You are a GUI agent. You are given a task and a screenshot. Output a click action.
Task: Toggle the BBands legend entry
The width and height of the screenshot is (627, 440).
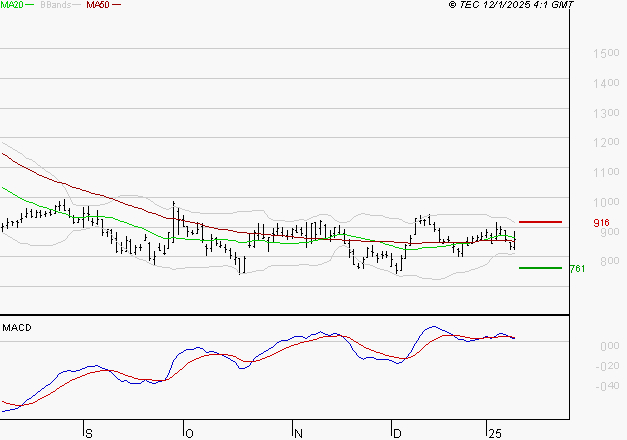[x=54, y=5]
